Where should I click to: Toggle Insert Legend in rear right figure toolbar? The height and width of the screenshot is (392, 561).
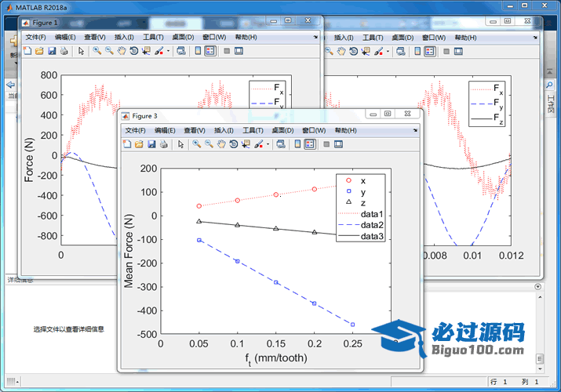430,51
